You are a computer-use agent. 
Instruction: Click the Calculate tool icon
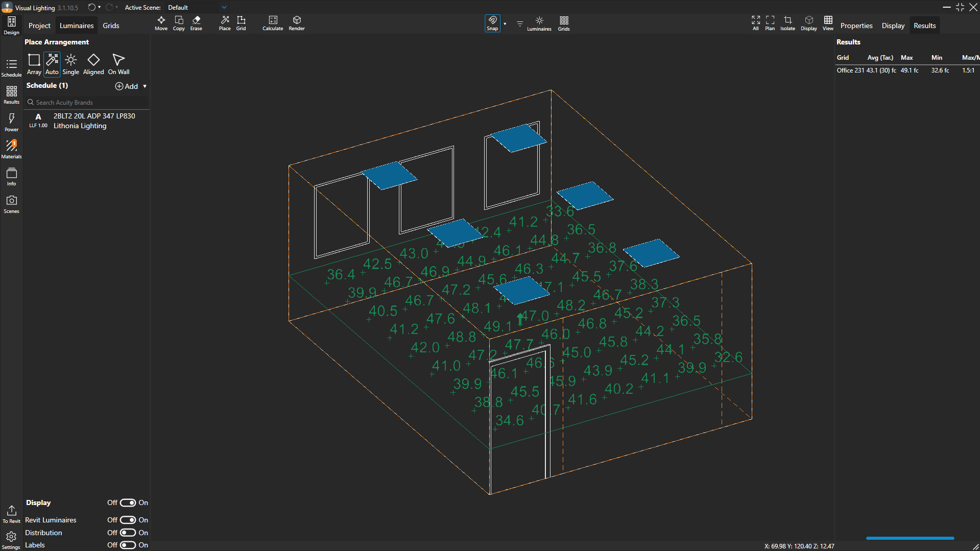point(272,23)
